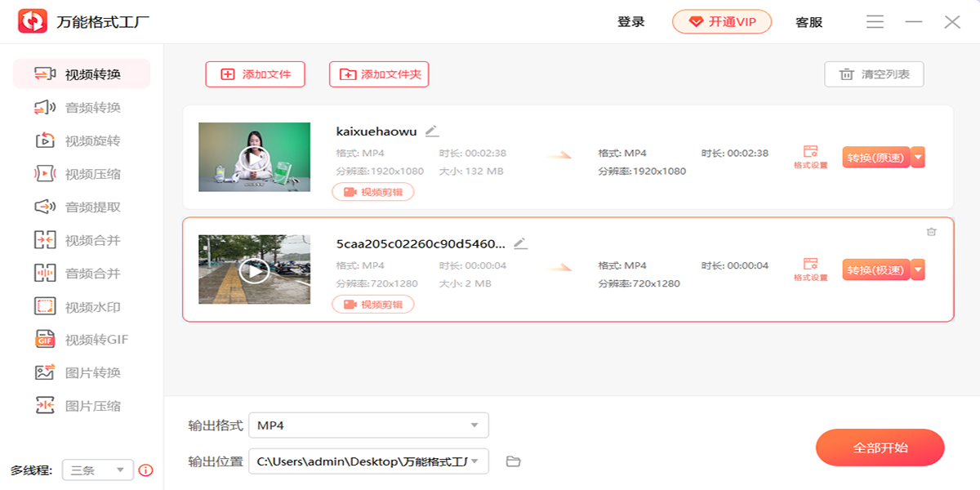Open the output folder icon
Screen dimensions: 980x490
click(513, 461)
